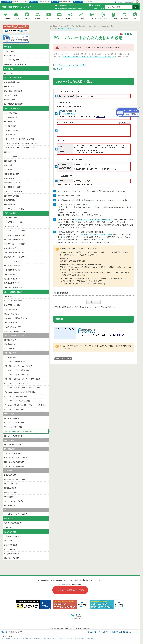This screenshot has width=143, height=644.
Task: Open the チャットで質問する floating chat bubble
Action: 127,112
